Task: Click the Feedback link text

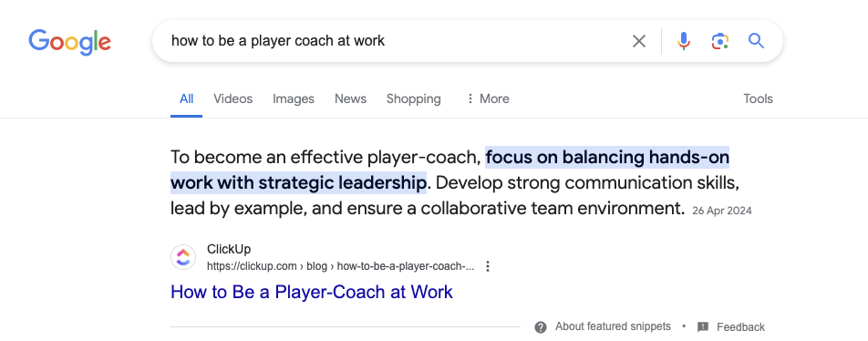Action: (740, 327)
